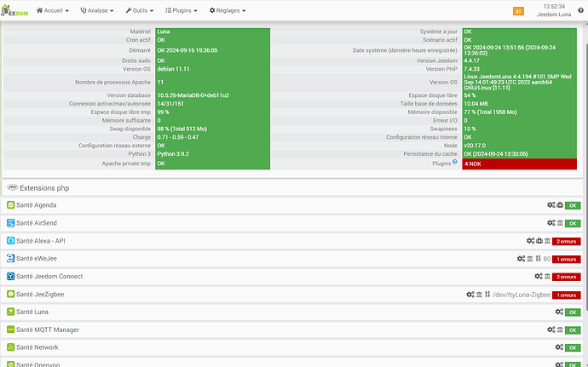
Task: Click gears icon in Santé eWeJee row
Action: tap(522, 259)
